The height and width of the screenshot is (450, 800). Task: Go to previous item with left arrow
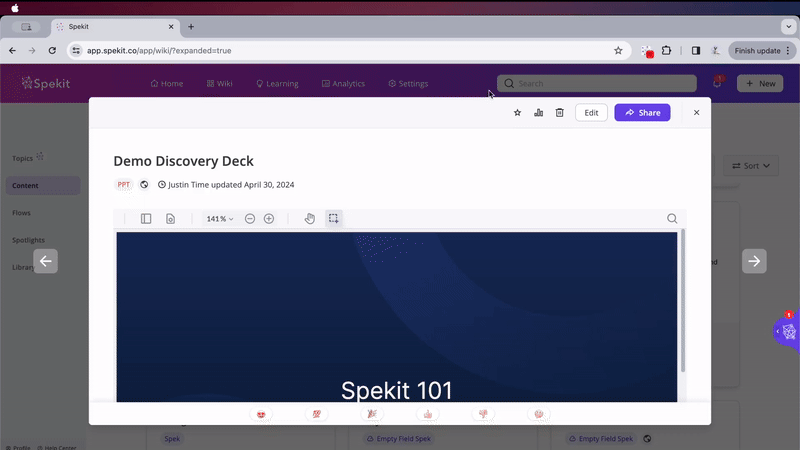click(x=45, y=261)
